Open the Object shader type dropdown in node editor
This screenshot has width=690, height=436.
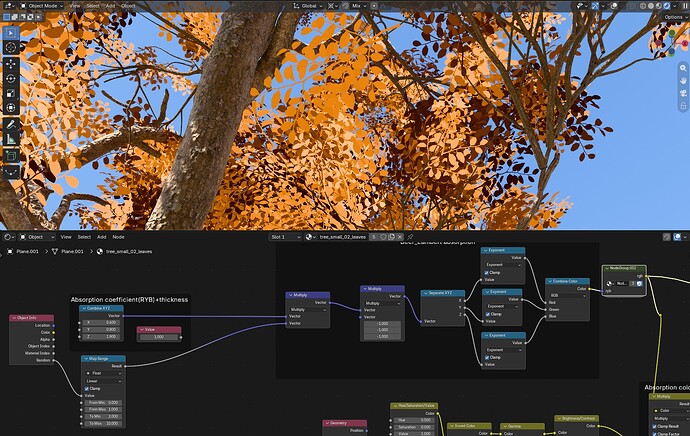[37, 237]
